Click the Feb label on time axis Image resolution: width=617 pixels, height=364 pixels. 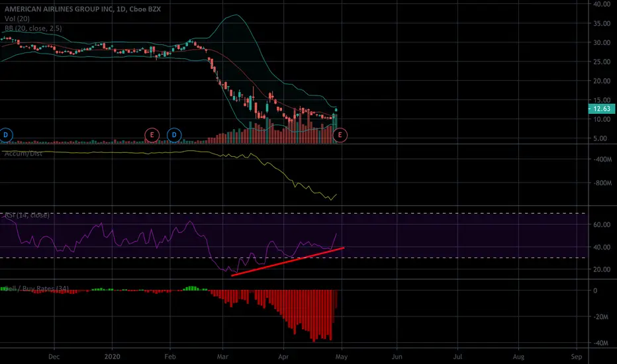(170, 357)
